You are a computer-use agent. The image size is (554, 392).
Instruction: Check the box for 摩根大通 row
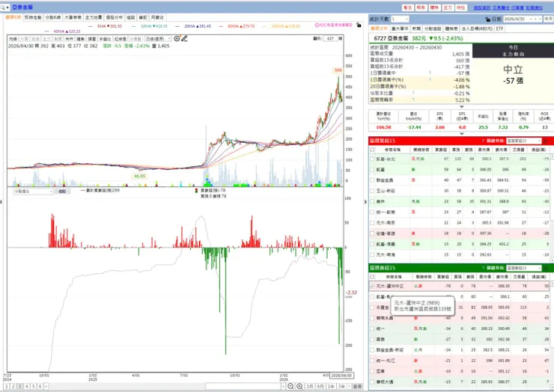coord(372,382)
